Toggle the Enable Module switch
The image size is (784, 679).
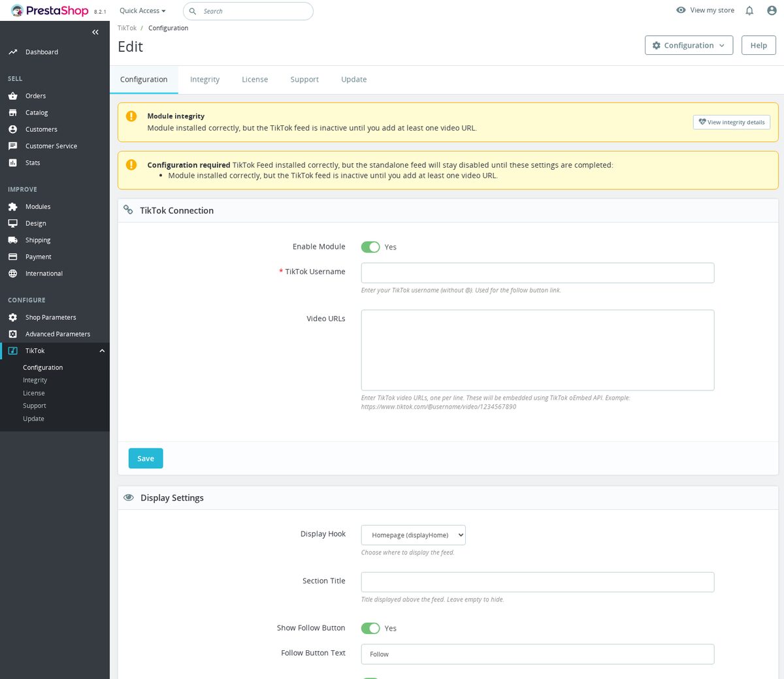pyautogui.click(x=370, y=247)
